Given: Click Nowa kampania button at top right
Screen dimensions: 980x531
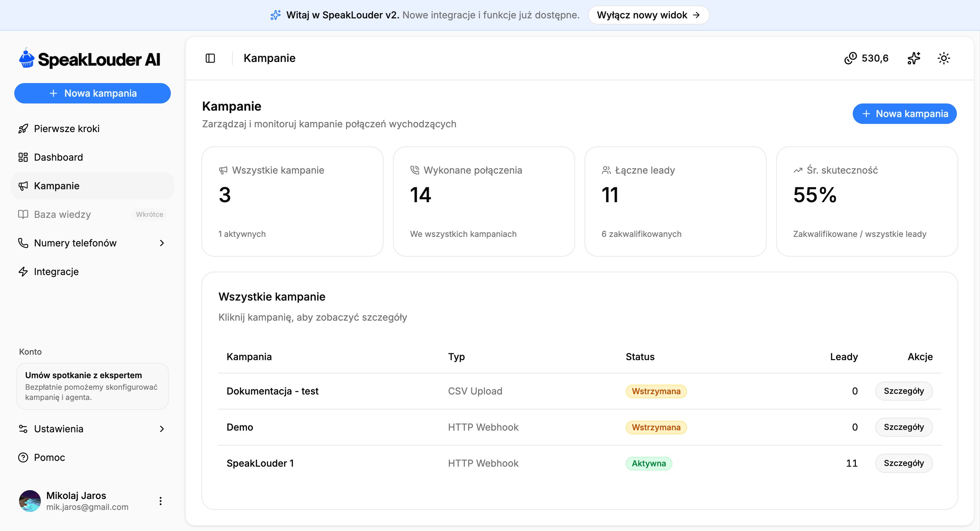Looking at the screenshot, I should 904,113.
